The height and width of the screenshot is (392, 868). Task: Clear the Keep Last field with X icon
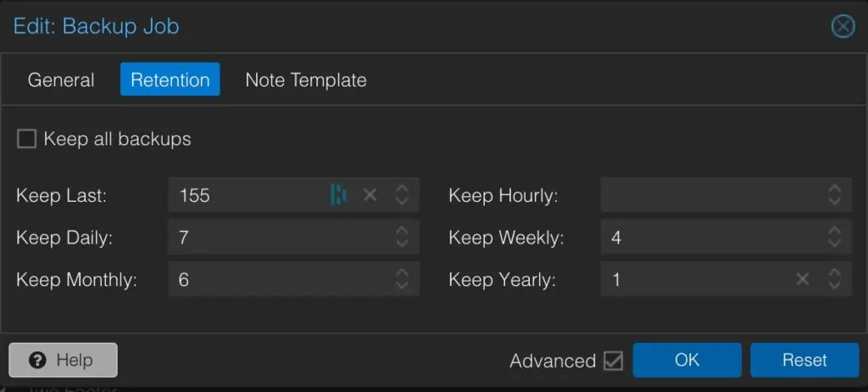click(x=370, y=194)
